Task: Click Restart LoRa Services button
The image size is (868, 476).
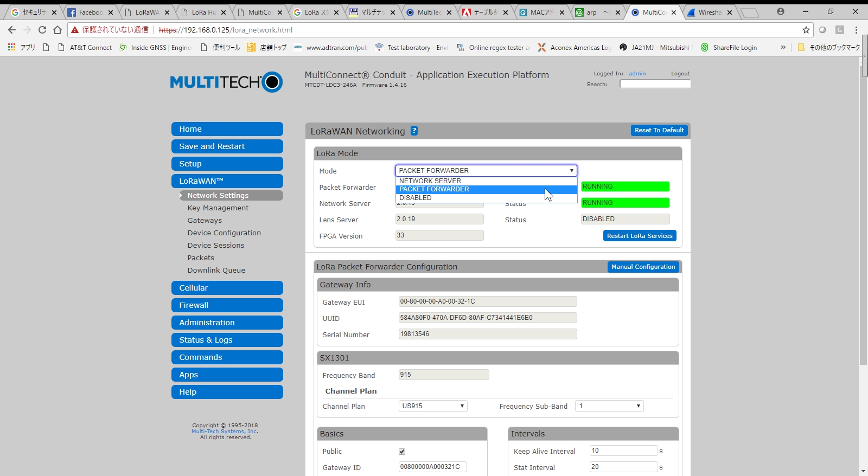Action: point(640,236)
